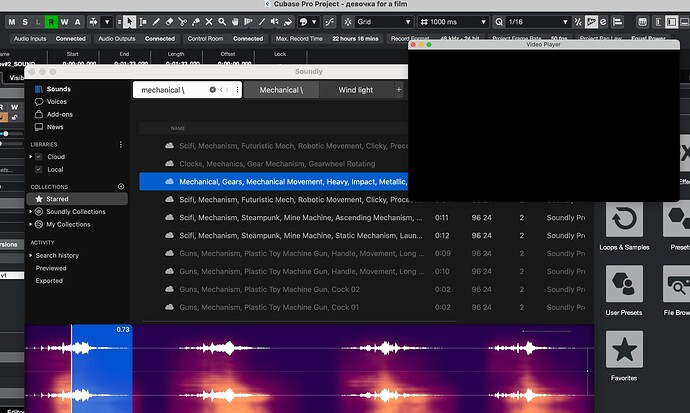Open News in Soundly sidebar
Image resolution: width=690 pixels, height=413 pixels.
point(49,127)
